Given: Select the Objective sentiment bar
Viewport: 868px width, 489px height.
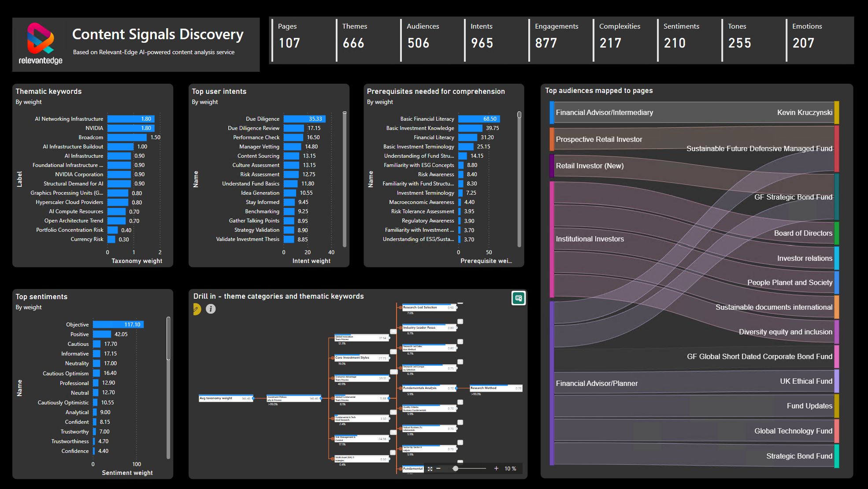Looking at the screenshot, I should (x=118, y=325).
